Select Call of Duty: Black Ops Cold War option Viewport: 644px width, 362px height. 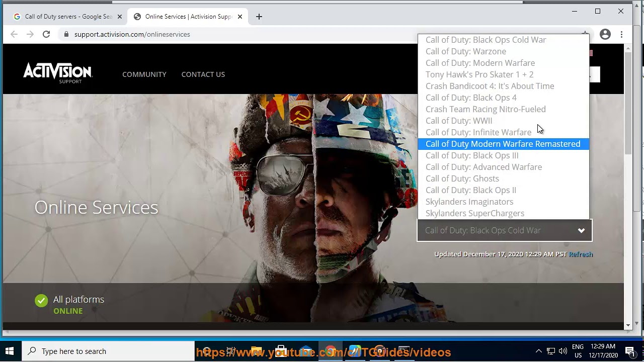point(503,40)
